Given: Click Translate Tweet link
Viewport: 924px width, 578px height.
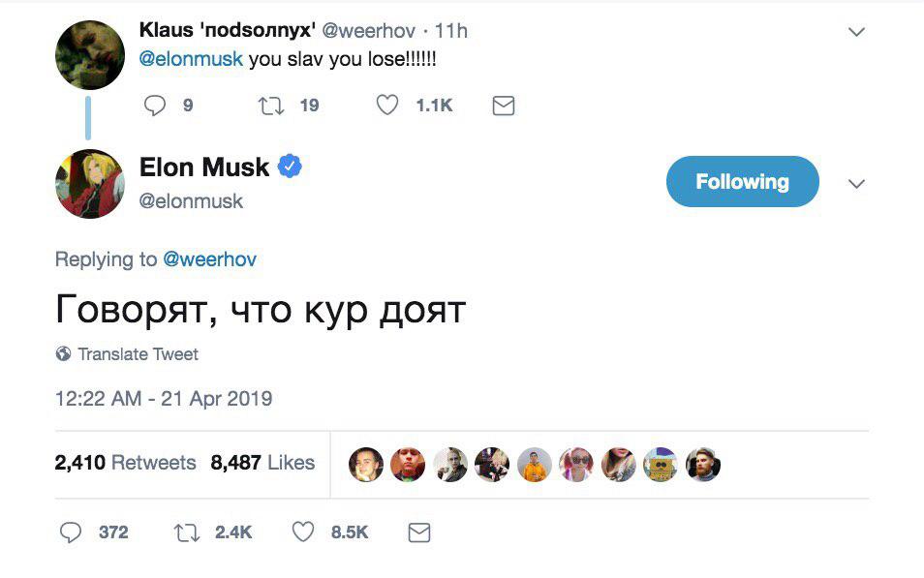Looking at the screenshot, I should [138, 354].
